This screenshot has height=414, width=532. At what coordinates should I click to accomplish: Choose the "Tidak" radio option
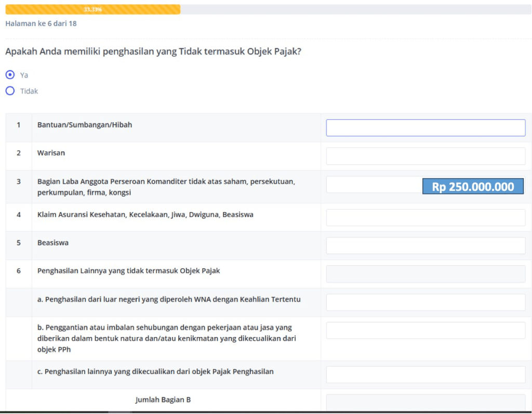10,91
